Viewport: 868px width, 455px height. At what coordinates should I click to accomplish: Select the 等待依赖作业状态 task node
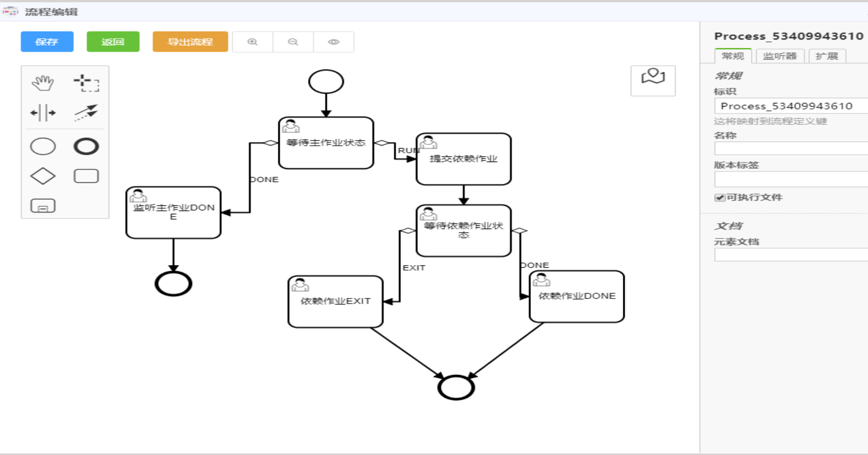coord(464,231)
